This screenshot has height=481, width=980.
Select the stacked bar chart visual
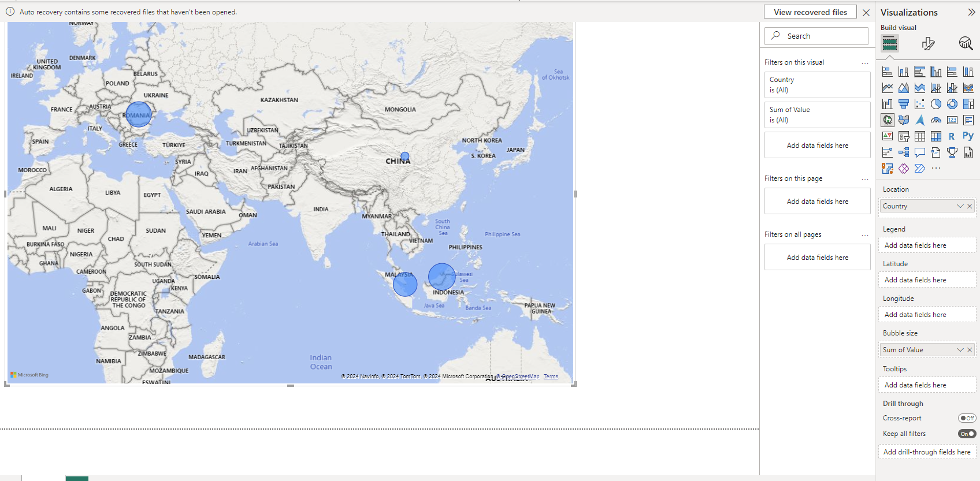tap(888, 72)
